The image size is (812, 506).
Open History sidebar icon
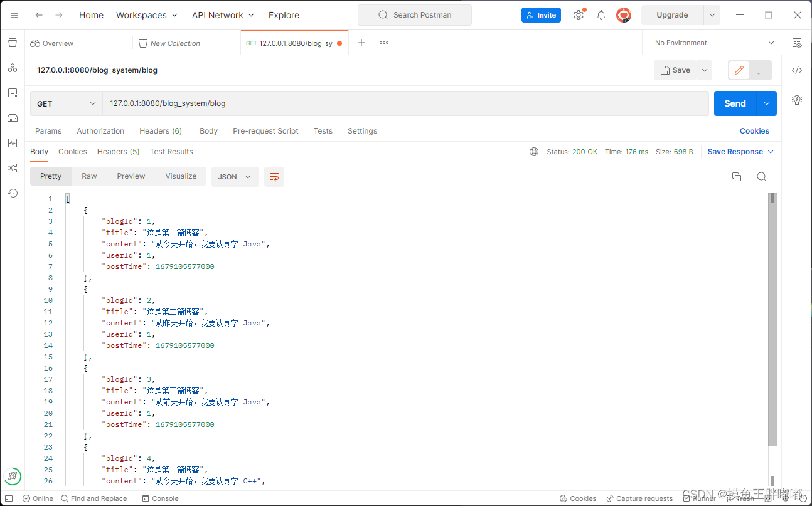click(x=13, y=193)
